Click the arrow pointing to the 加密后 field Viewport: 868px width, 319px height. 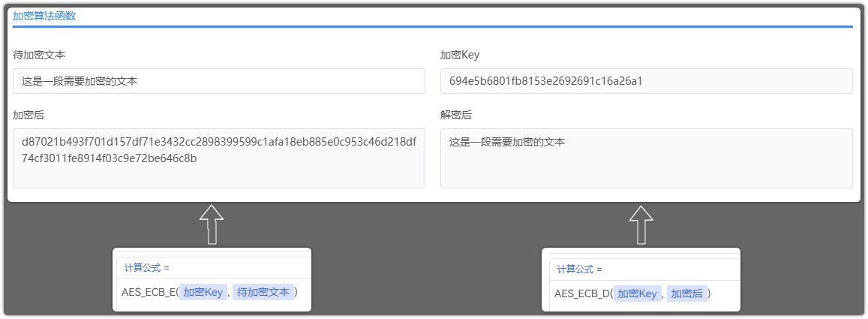pos(212,224)
